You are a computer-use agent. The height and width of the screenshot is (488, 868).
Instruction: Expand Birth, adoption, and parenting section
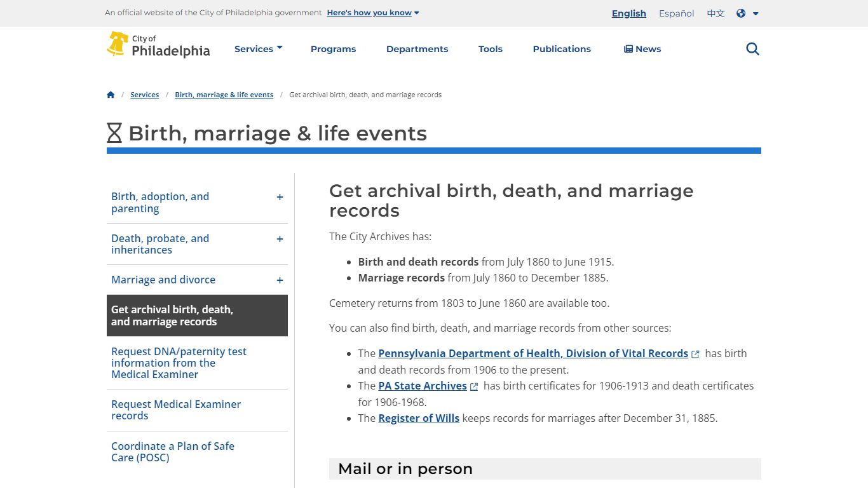280,197
